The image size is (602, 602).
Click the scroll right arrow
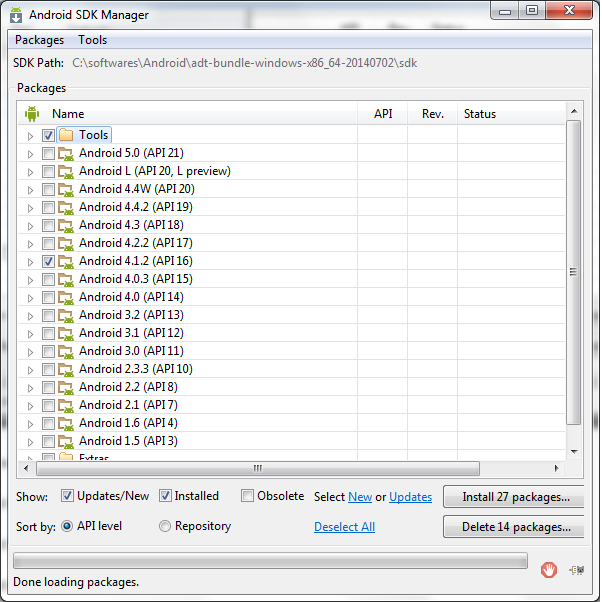pos(556,468)
